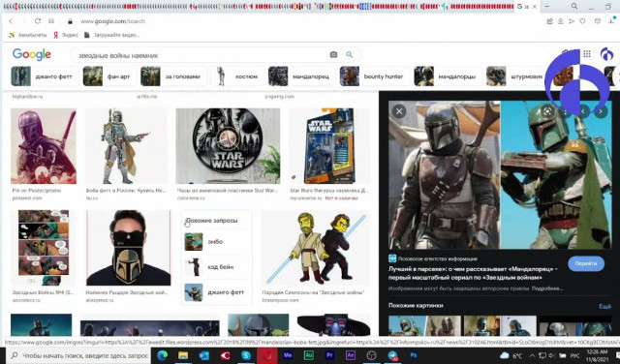The image size is (620, 364).
Task: Open the Ещё similar images link
Action: click(x=604, y=306)
